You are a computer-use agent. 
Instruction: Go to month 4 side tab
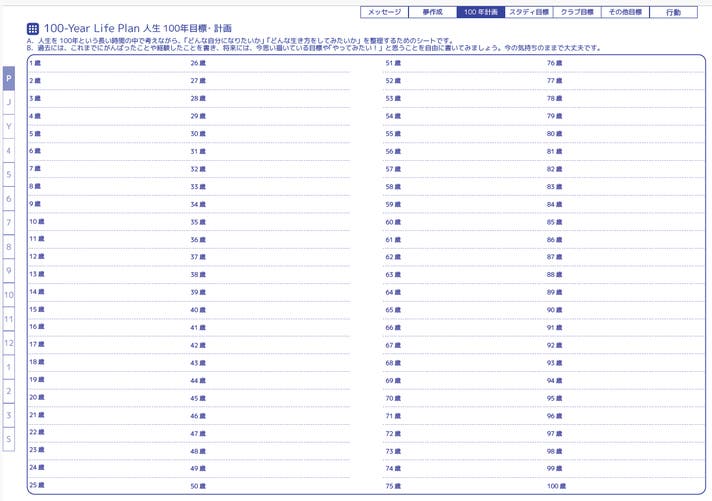8,150
